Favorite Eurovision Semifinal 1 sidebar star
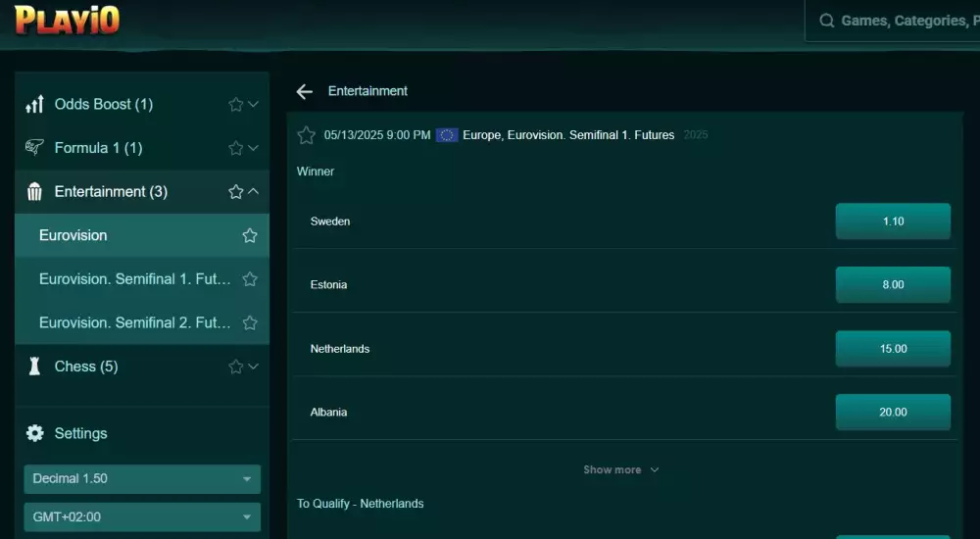 pos(250,279)
